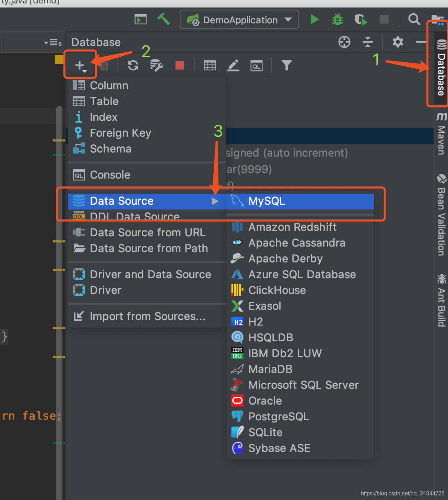The width and height of the screenshot is (448, 500).
Task: Choose Data Source from URL
Action: pyautogui.click(x=147, y=232)
